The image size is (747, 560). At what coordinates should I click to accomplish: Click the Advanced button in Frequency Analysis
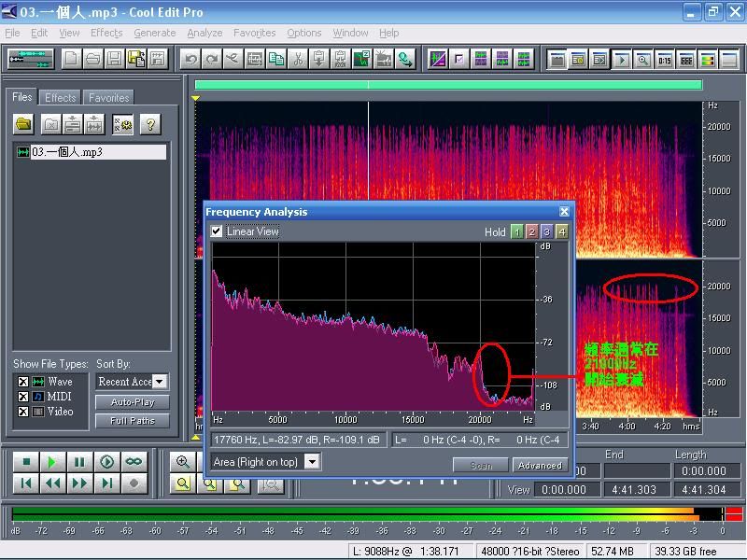click(x=541, y=465)
